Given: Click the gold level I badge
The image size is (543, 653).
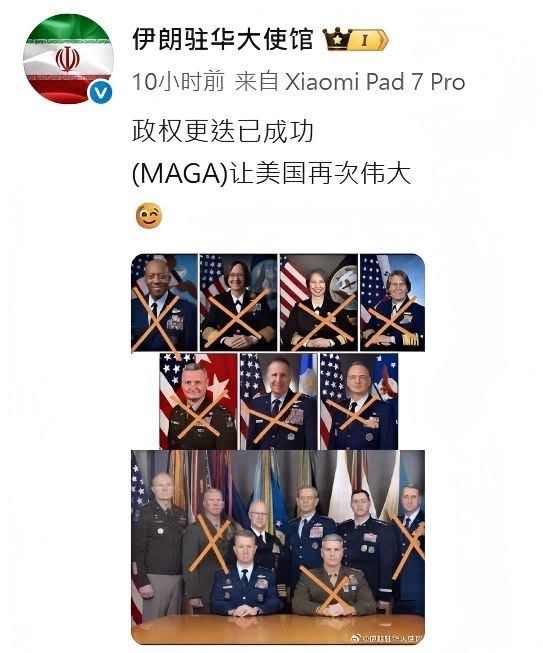Looking at the screenshot, I should [368, 40].
